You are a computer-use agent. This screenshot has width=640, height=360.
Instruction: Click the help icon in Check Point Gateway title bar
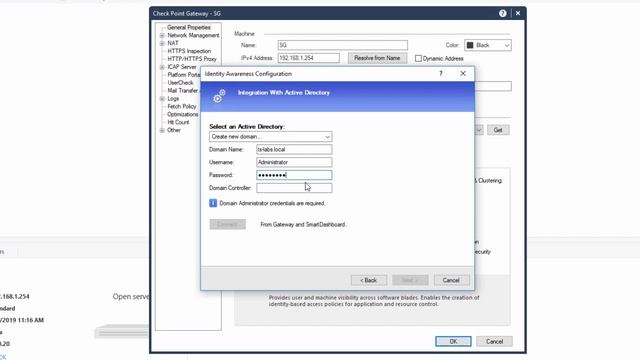[502, 13]
